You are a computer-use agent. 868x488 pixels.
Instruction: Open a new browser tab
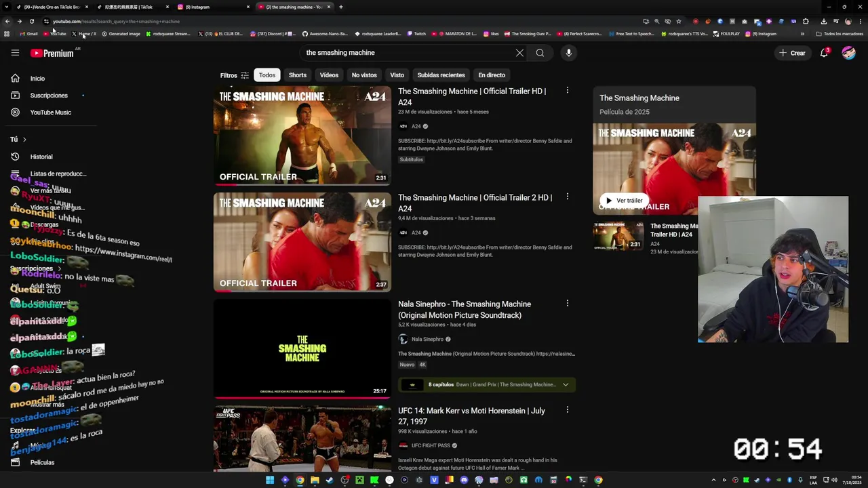coord(340,7)
